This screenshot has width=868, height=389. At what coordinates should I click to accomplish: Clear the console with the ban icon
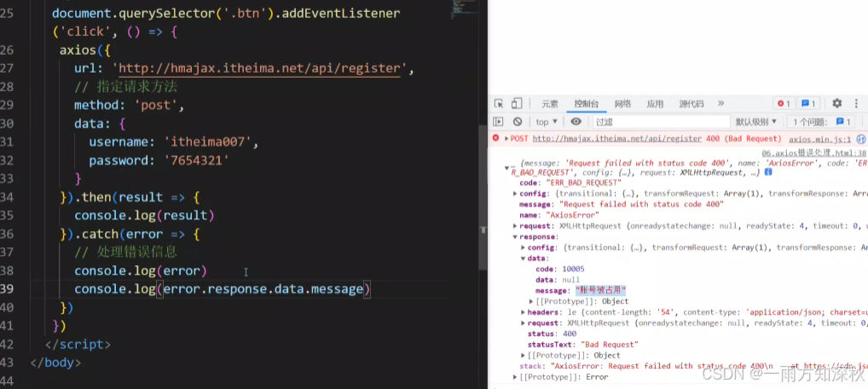(x=518, y=121)
